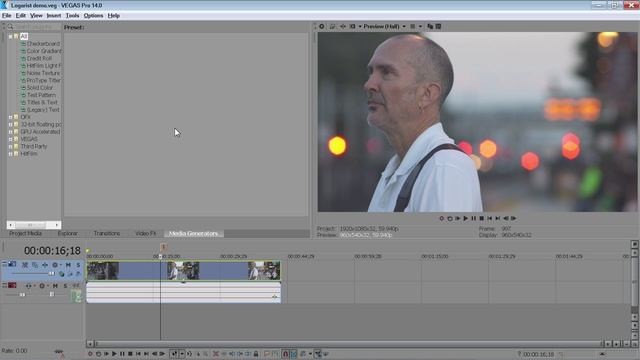The width and height of the screenshot is (640, 360).
Task: Go to start in bottom transport bar
Action: click(x=138, y=354)
